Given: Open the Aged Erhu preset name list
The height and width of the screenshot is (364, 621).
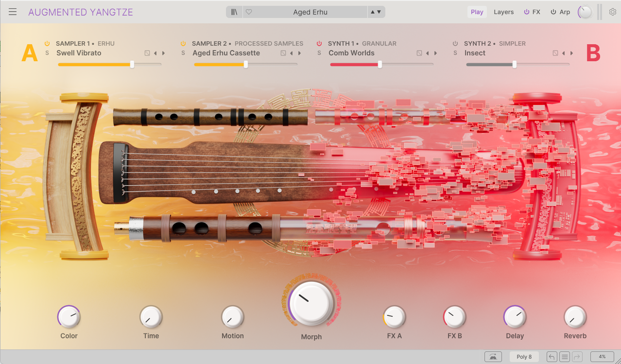Looking at the screenshot, I should (x=310, y=12).
